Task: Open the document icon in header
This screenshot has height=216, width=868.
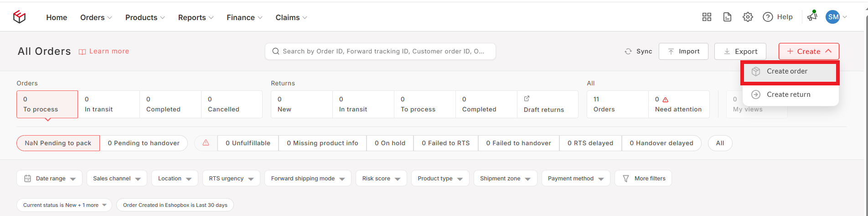Action: coord(727,17)
